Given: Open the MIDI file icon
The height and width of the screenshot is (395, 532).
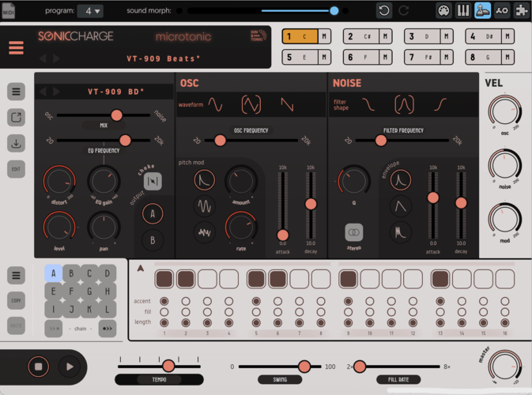Looking at the screenshot, I should click(8, 11).
